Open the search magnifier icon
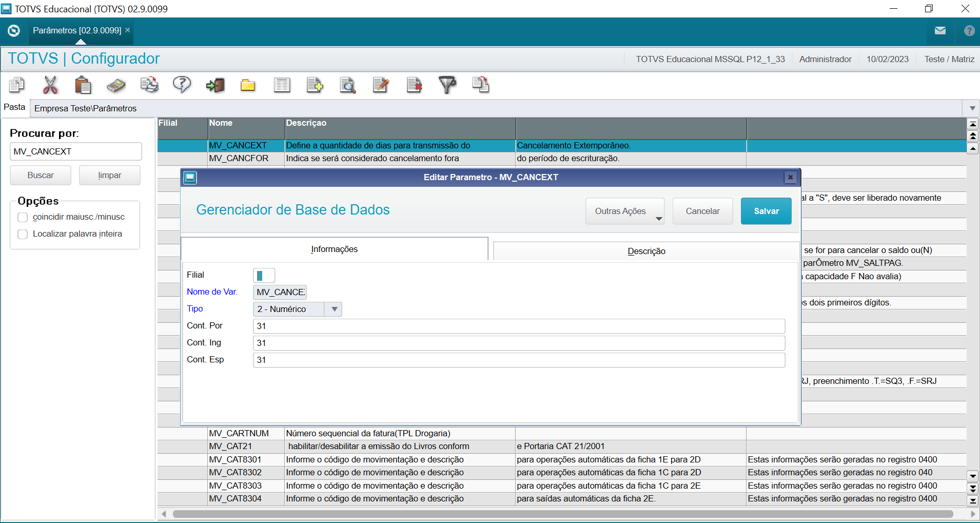980x523 pixels. point(347,85)
